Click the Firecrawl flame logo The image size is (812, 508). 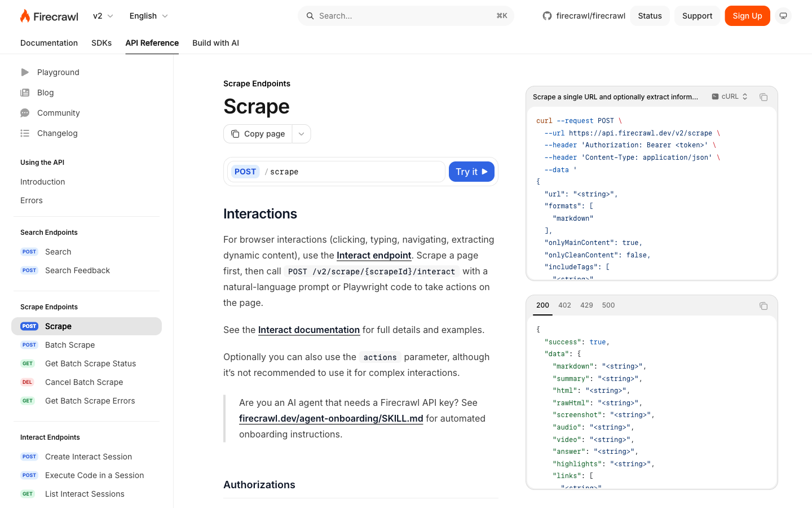[49, 16]
